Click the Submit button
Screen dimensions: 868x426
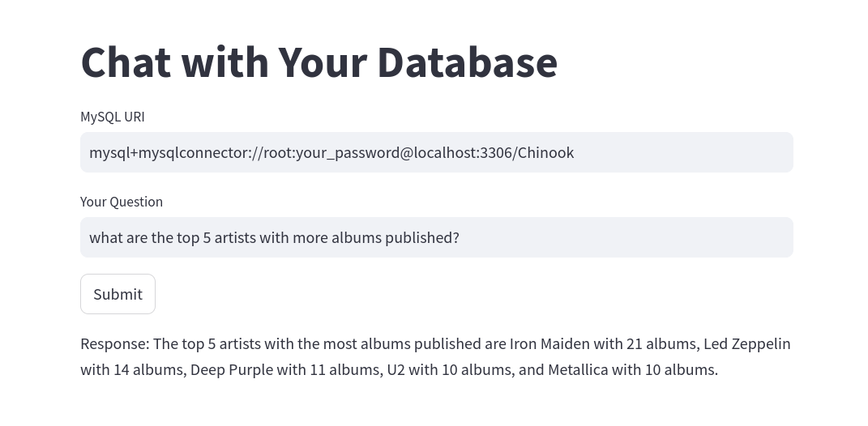[x=118, y=294]
